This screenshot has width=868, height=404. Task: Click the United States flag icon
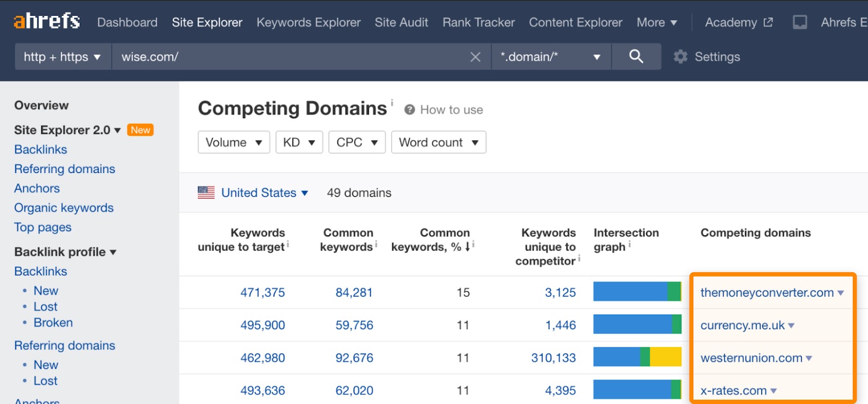coord(206,193)
